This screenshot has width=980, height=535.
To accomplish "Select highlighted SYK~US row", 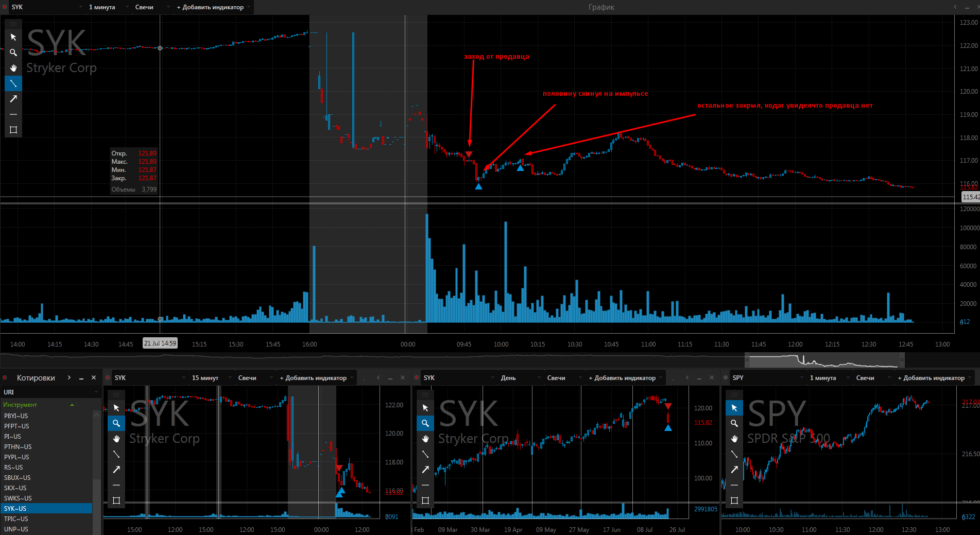I will [x=46, y=509].
